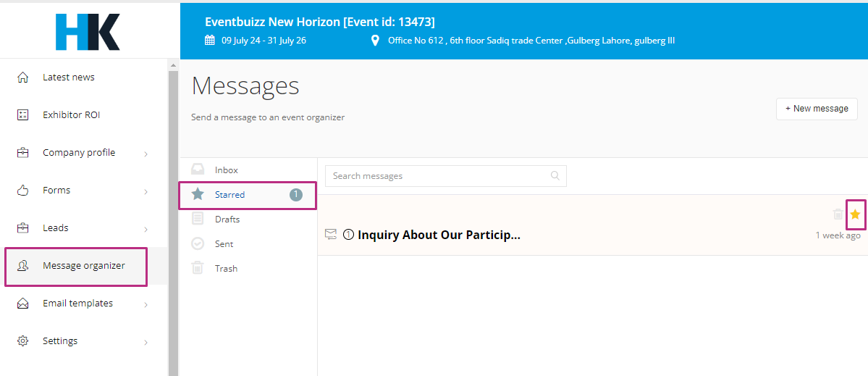Expand the Forms submenu chevron
The width and height of the screenshot is (868, 376).
coord(146,191)
